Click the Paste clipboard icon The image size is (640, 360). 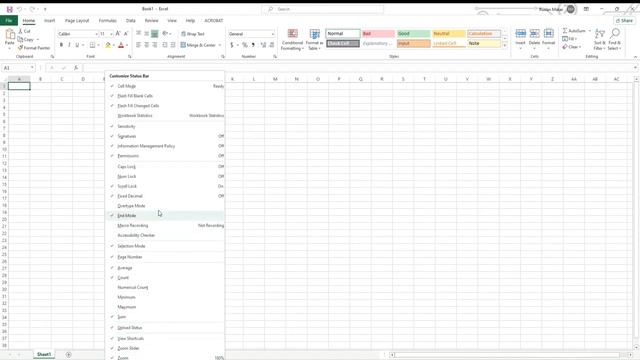tap(9, 35)
